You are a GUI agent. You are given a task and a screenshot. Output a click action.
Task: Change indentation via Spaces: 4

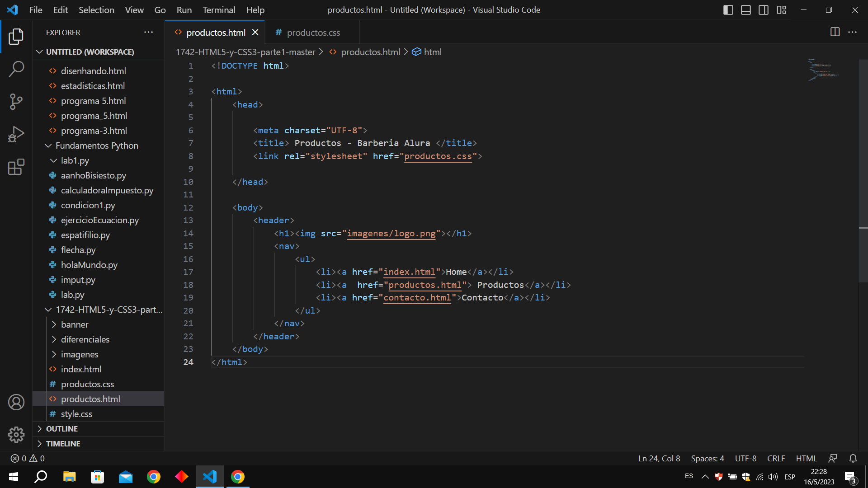click(x=708, y=458)
